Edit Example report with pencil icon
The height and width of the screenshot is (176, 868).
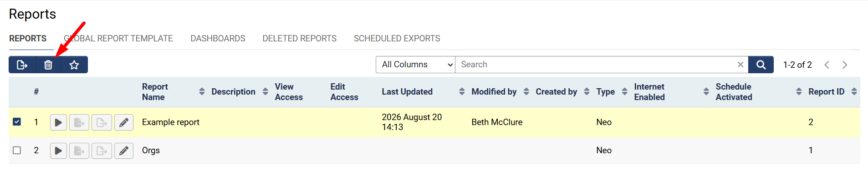pos(123,122)
